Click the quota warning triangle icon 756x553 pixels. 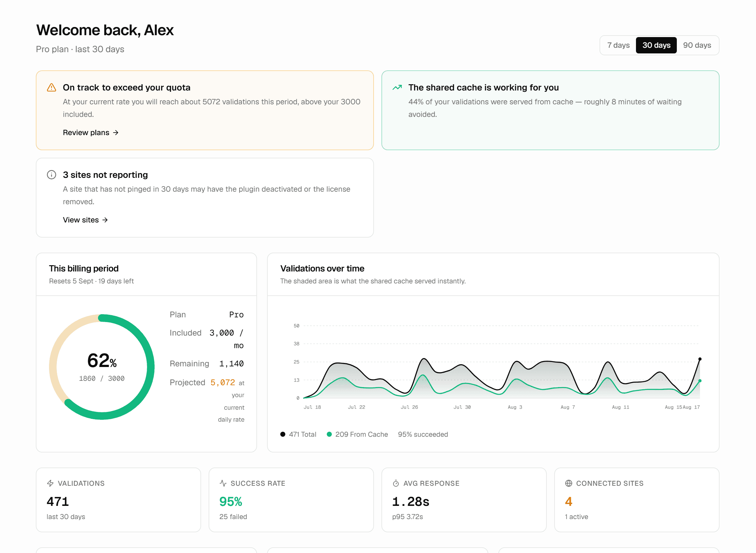click(x=52, y=87)
